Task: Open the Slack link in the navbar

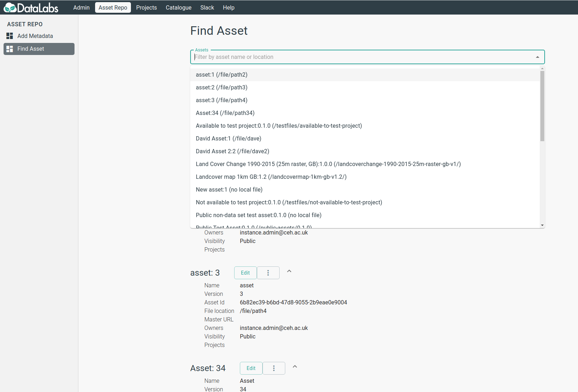Action: tap(207, 7)
